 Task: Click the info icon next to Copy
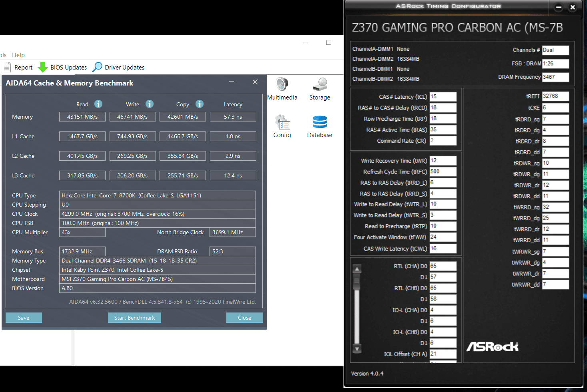pos(200,104)
